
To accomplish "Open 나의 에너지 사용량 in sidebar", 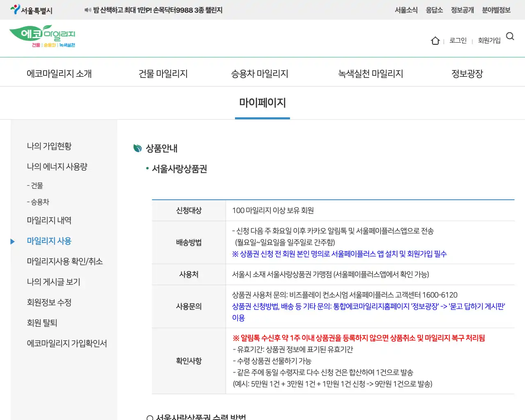I will [57, 167].
